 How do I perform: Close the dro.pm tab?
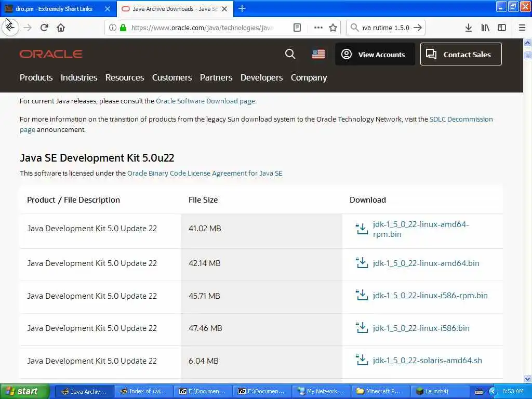(108, 9)
